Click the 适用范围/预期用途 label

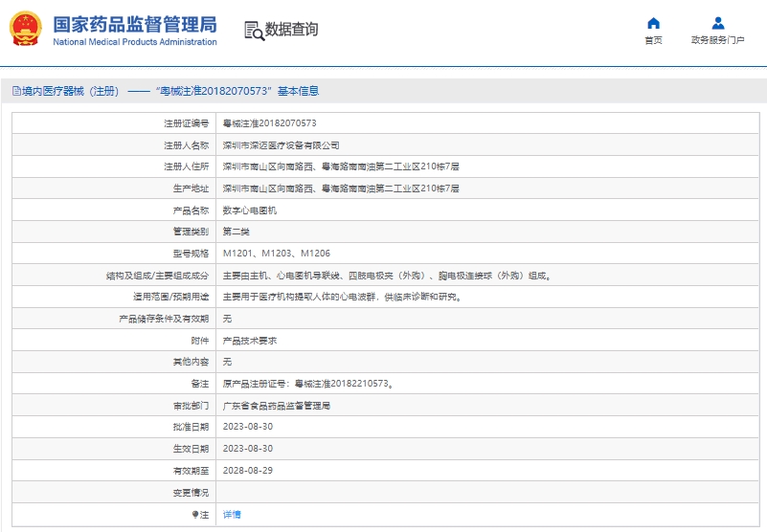[171, 297]
